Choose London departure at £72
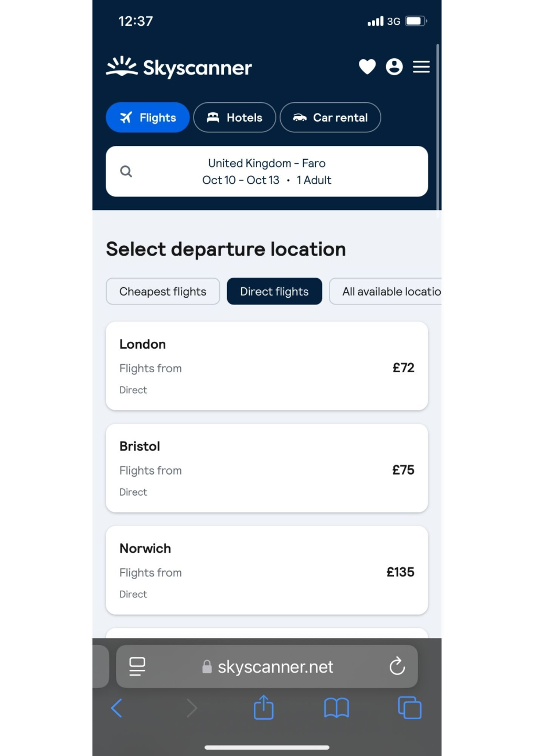Viewport: 534px width, 756px height. [x=266, y=366]
